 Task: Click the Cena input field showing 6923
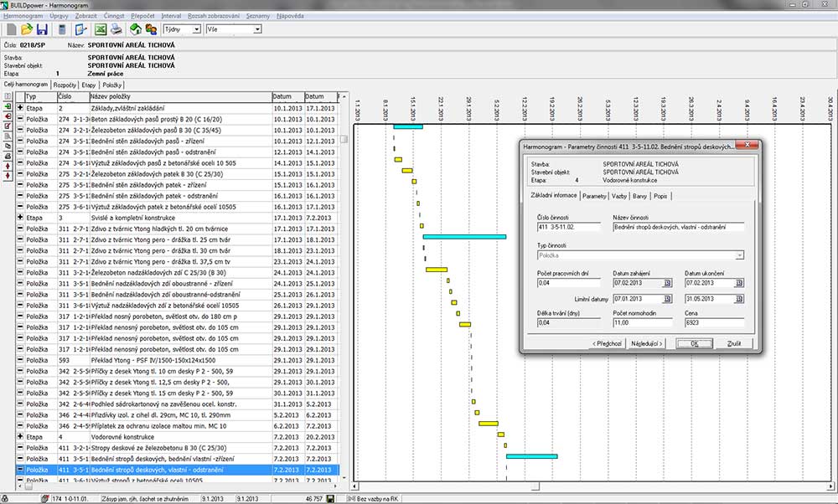click(714, 322)
